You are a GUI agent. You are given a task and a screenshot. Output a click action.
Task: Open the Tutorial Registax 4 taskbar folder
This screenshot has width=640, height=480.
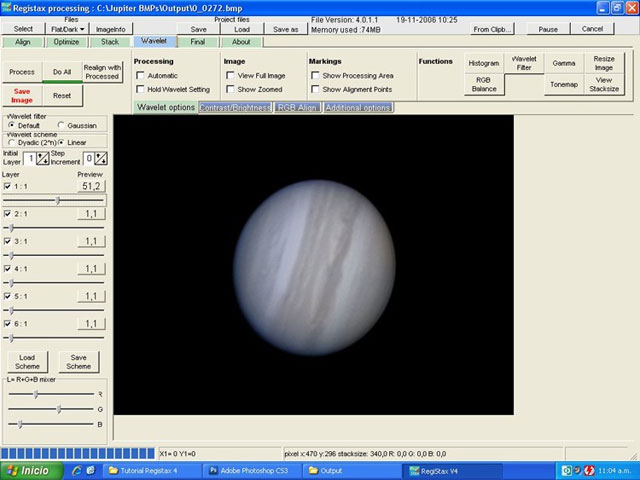tap(150, 470)
